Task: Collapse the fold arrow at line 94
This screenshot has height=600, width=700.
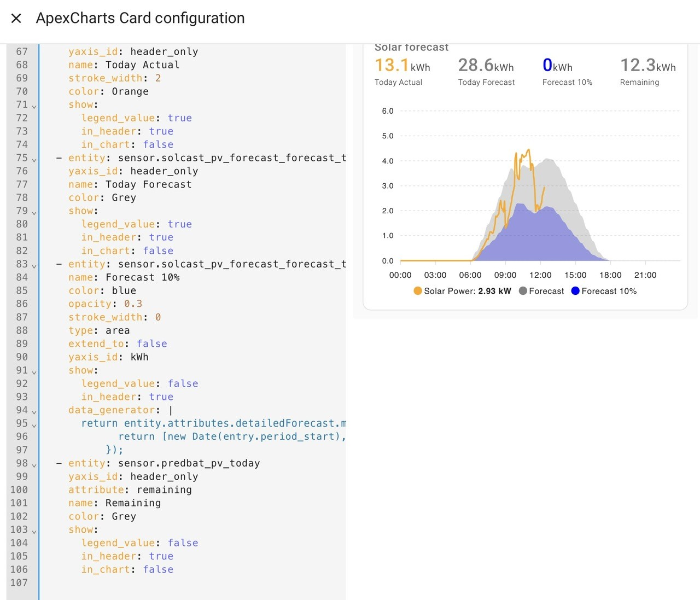Action: [34, 411]
